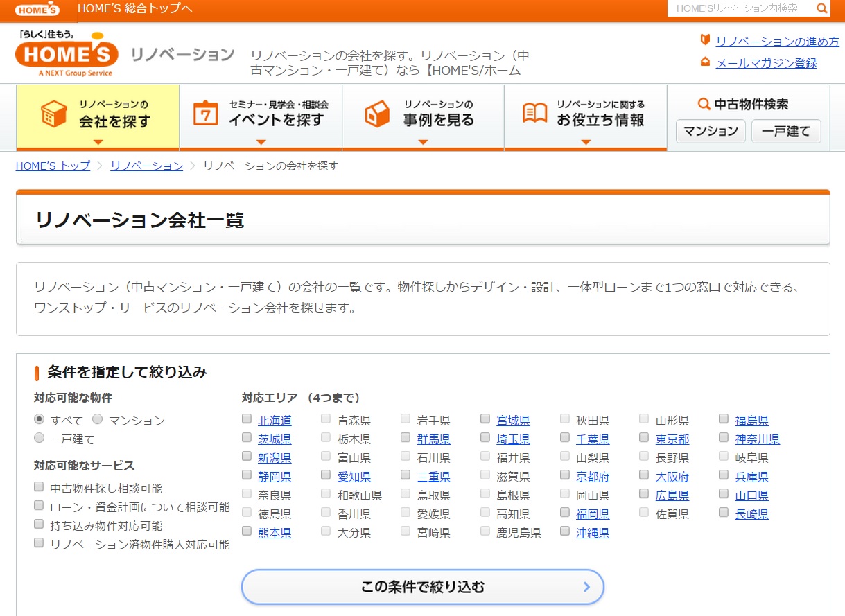Open the 事例を見る navigation tab
Image resolution: width=845 pixels, height=616 pixels.
tap(423, 114)
